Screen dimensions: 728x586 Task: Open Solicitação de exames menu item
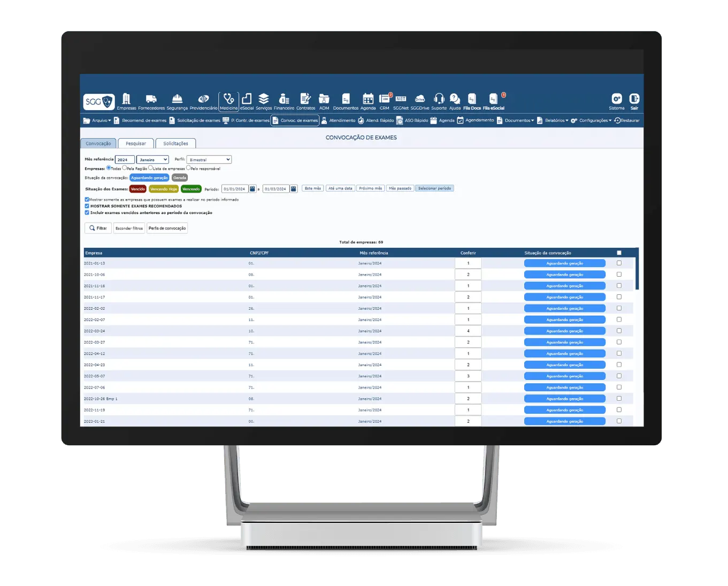point(195,120)
